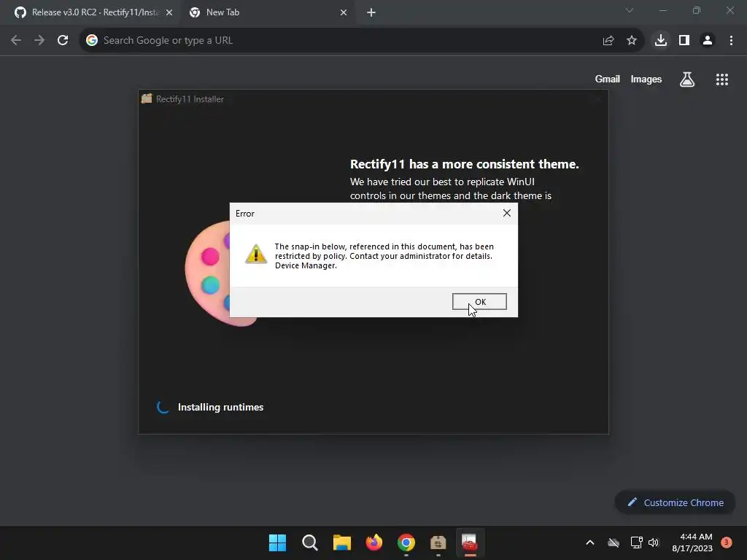Open the Search Labs flask icon
Screen dimensions: 747x560
pos(687,79)
